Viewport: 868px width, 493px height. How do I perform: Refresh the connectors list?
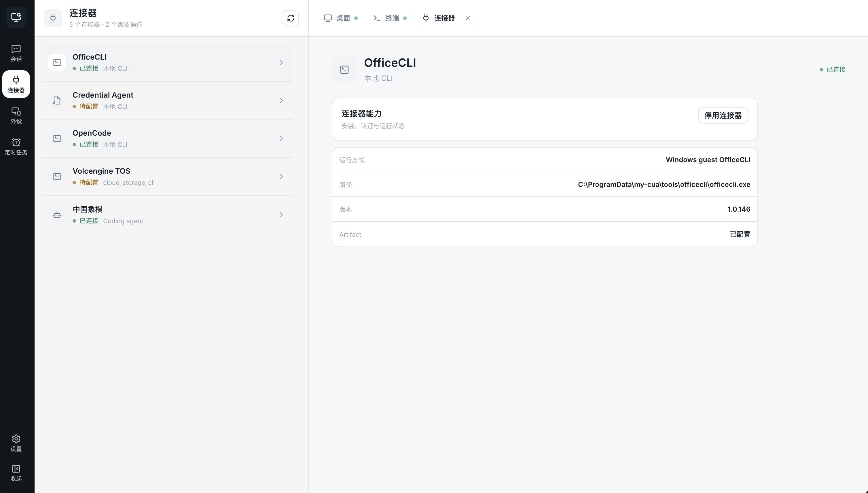click(291, 18)
